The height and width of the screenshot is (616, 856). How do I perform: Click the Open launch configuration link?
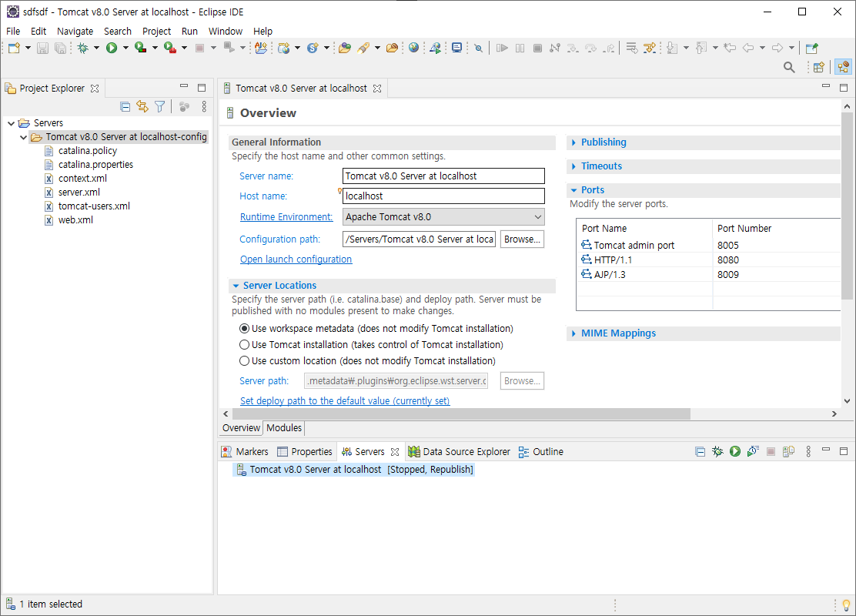click(x=296, y=259)
